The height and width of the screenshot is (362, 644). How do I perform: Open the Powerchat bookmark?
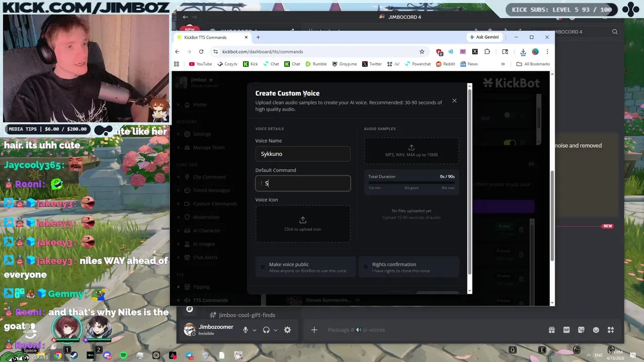(417, 64)
